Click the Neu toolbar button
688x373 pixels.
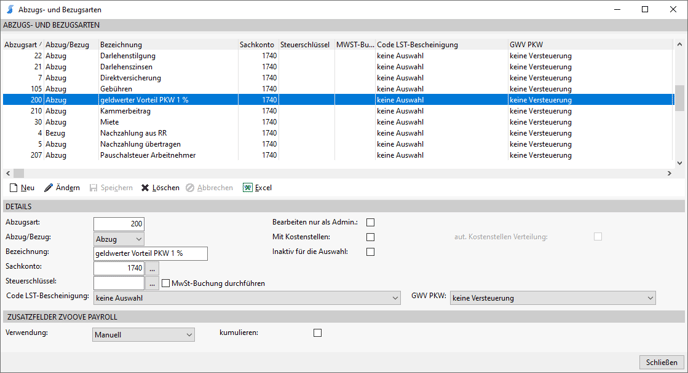coord(22,188)
